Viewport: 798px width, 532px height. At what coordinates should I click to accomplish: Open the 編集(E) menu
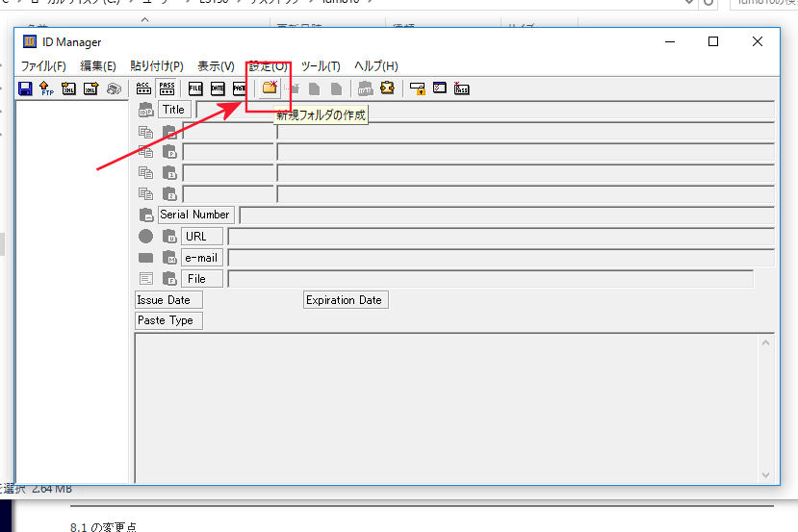point(98,66)
